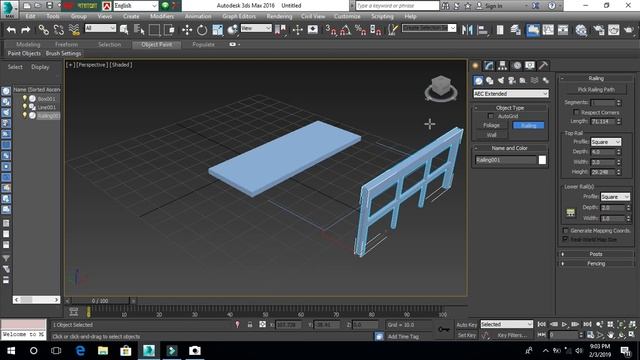Toggle visibility bulb of Railing001
This screenshot has height=360, width=640.
pos(24,116)
